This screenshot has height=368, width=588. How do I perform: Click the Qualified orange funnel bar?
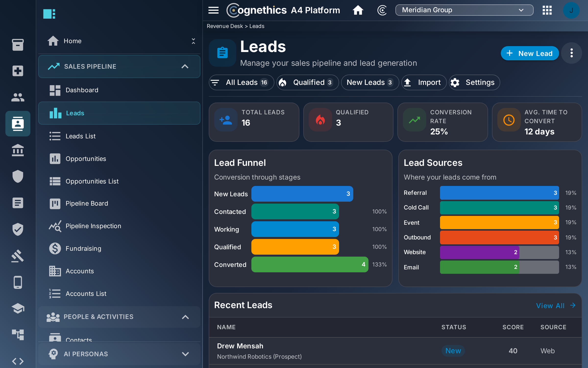[x=295, y=247]
